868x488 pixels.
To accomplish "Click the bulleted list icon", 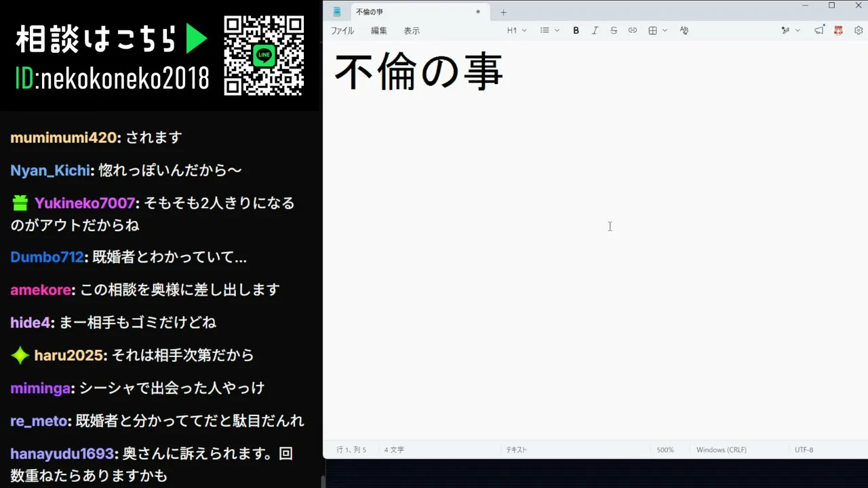I will pyautogui.click(x=545, y=30).
